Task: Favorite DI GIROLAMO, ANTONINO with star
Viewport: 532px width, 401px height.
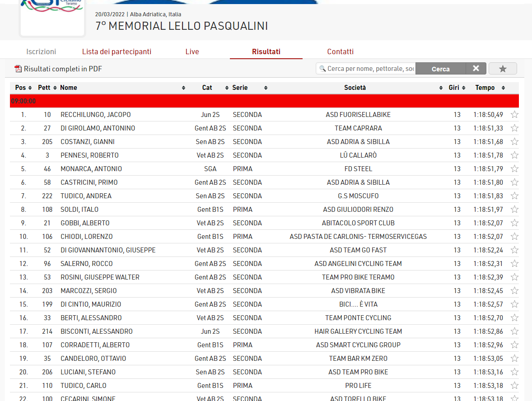Action: pos(514,128)
